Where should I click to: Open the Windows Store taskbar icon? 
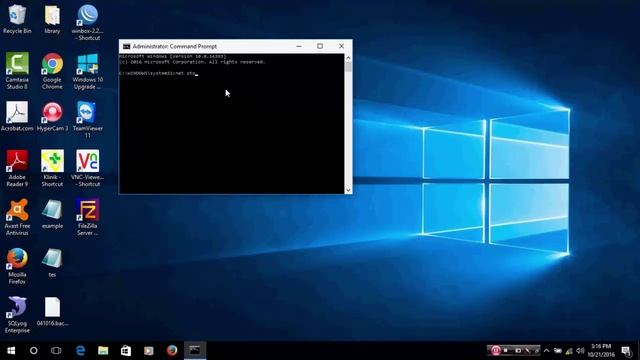126,351
